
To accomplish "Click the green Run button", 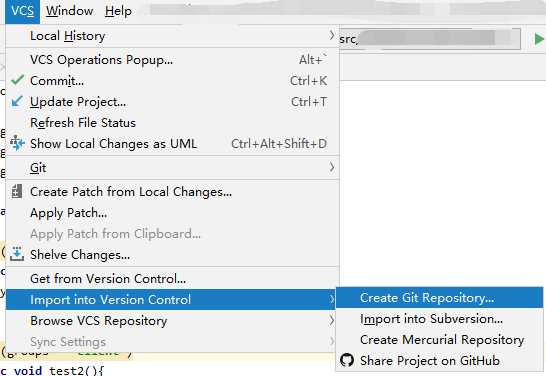I will (539, 39).
